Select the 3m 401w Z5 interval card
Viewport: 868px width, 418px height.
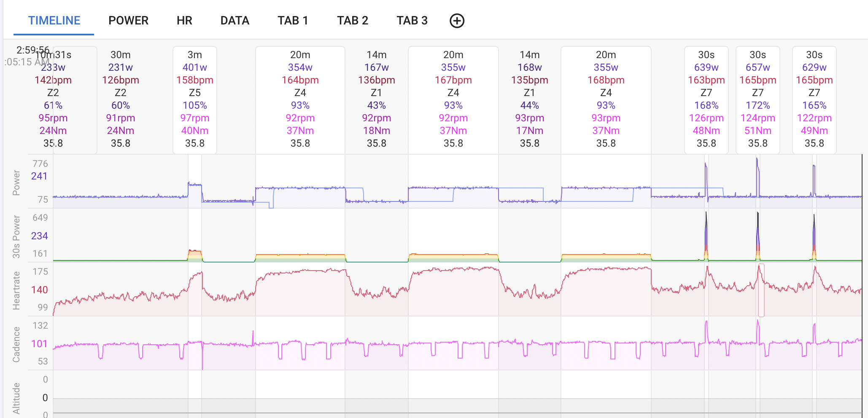(194, 100)
